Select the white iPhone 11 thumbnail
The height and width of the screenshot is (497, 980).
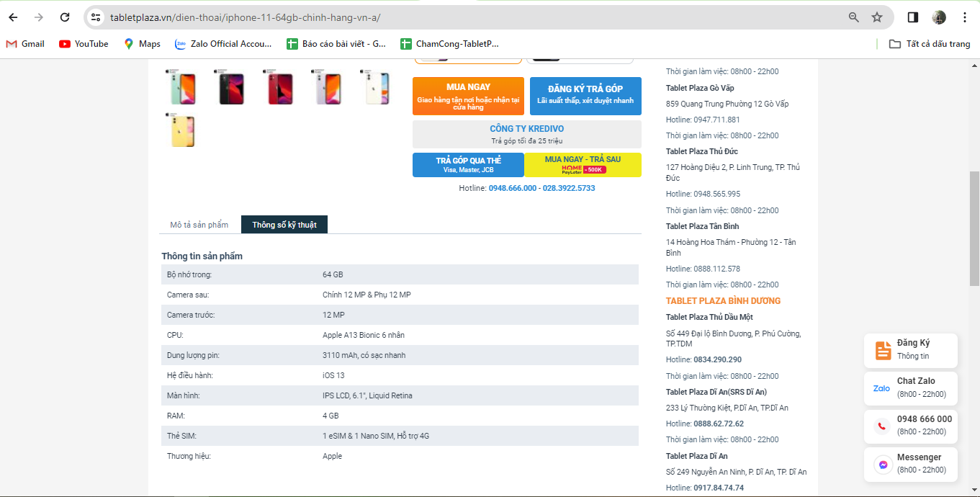tap(376, 88)
